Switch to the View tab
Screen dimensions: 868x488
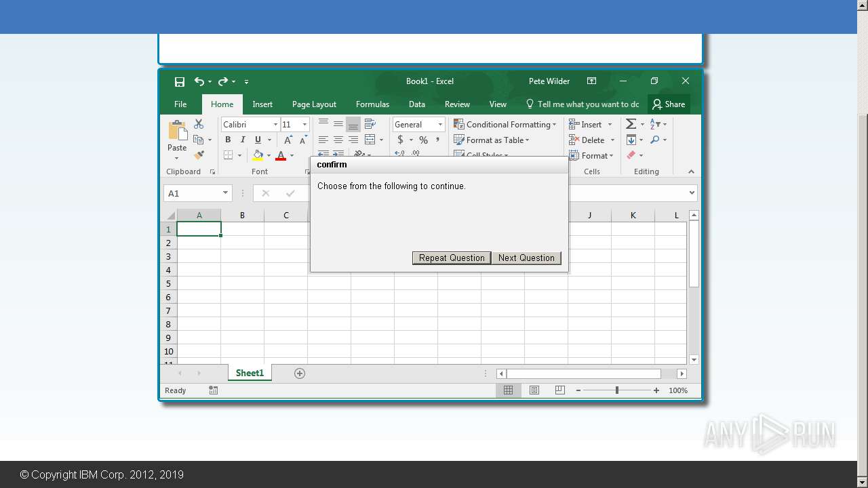pyautogui.click(x=498, y=104)
